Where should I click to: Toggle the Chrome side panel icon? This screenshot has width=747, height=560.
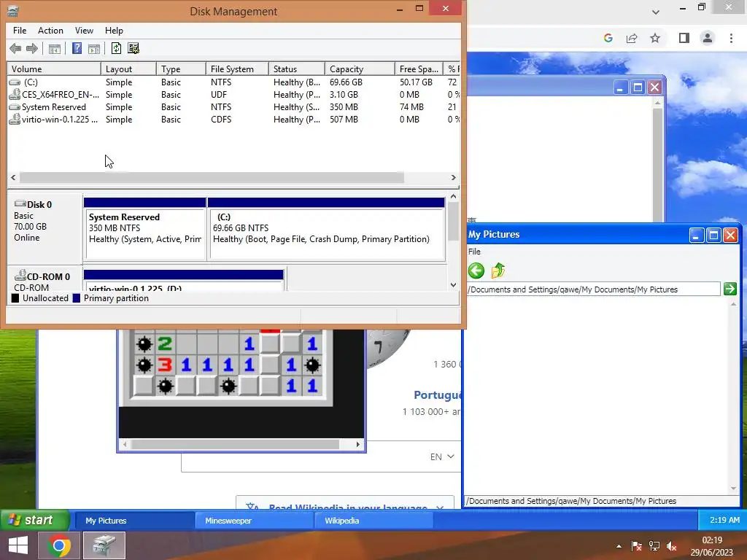pos(684,38)
